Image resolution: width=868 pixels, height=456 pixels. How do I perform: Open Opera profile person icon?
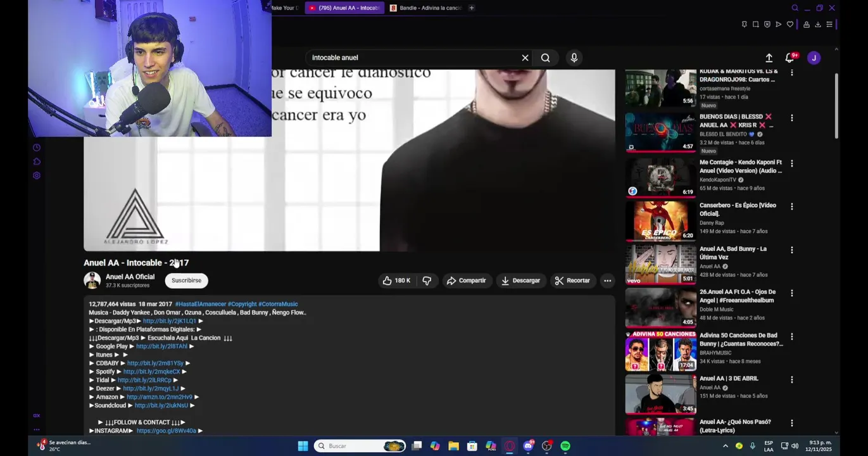(x=806, y=24)
